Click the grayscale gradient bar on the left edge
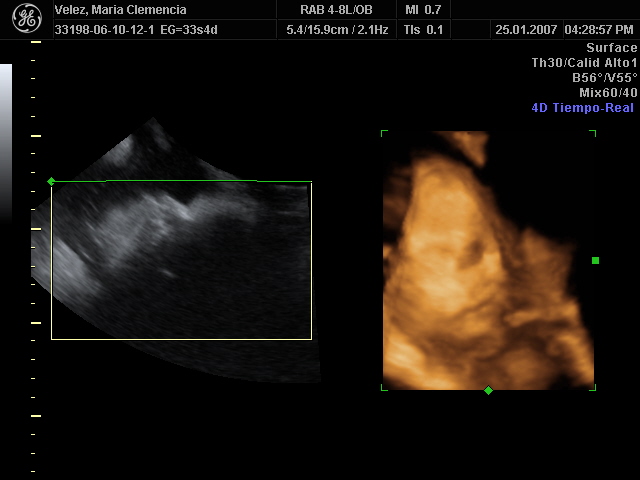 pos(6,140)
